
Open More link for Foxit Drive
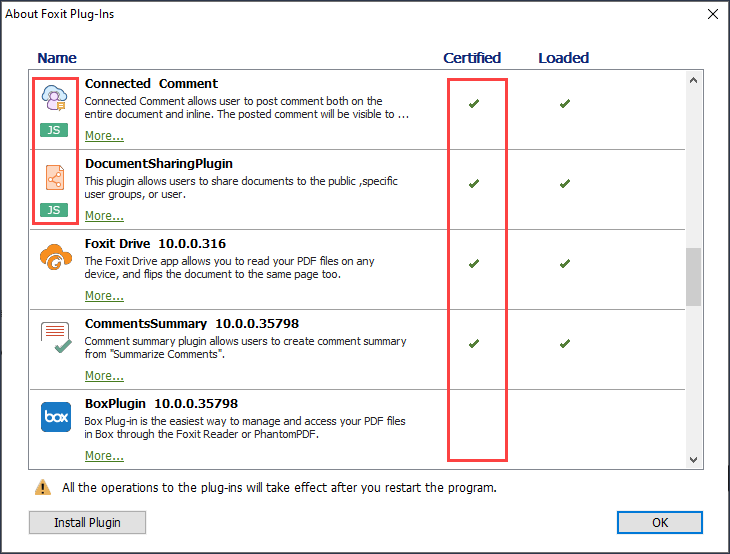click(104, 296)
